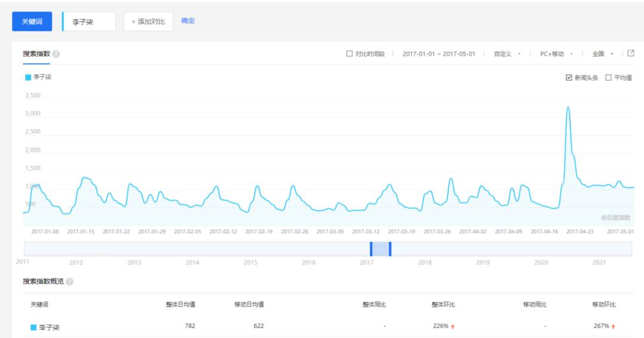Screen dimensions: 644x338
Task: Click the 整体环比 column header
Action: click(x=443, y=305)
